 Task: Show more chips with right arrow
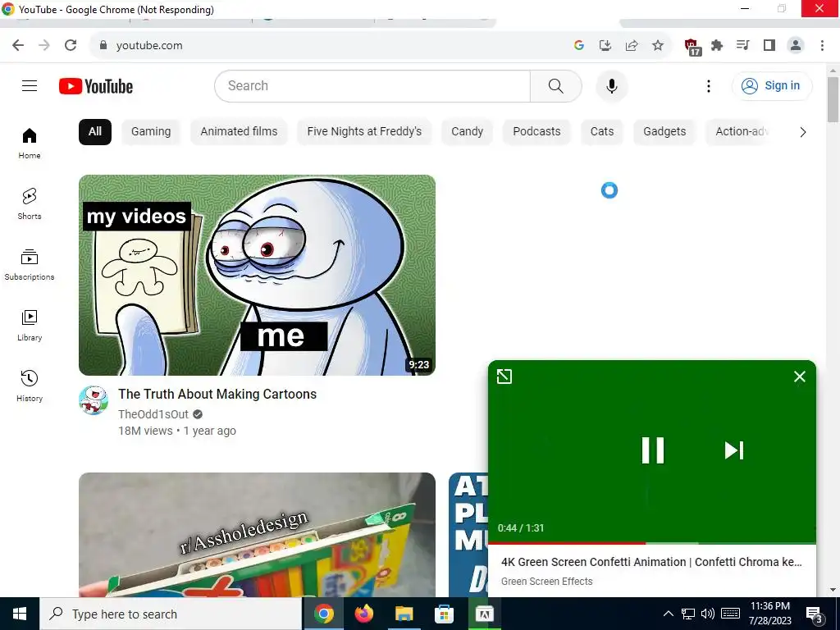tap(802, 132)
